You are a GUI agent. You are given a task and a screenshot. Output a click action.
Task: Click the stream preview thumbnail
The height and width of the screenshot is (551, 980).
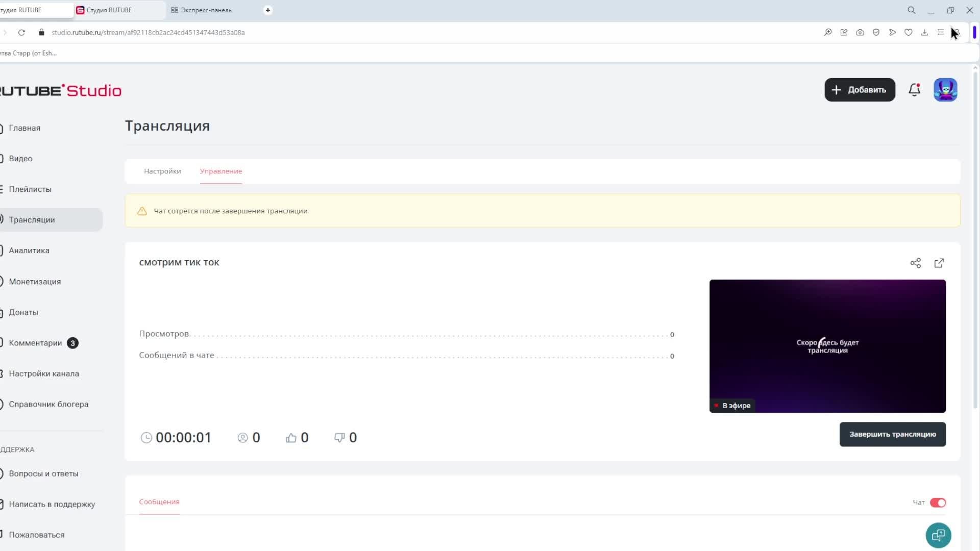[827, 346]
